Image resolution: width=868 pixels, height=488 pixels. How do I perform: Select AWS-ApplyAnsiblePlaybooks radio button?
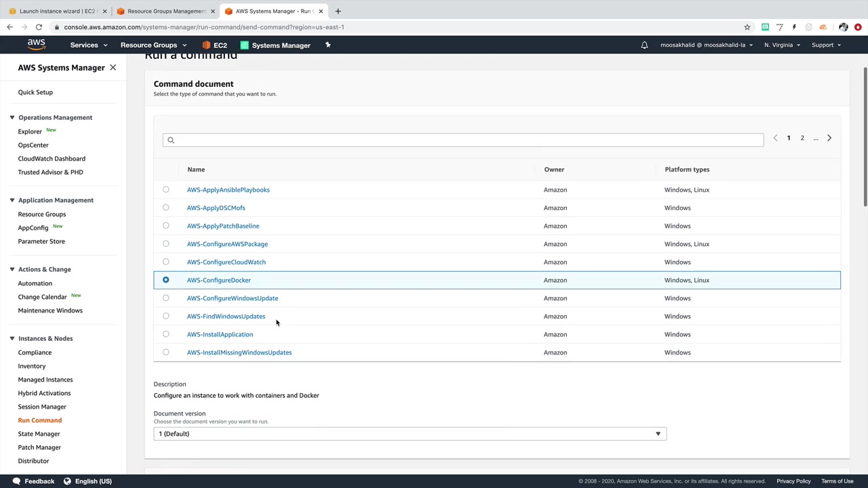tap(166, 190)
